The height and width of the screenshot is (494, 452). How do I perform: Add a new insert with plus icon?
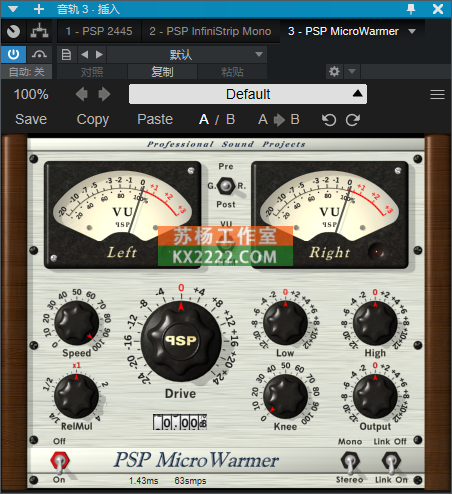(x=39, y=9)
